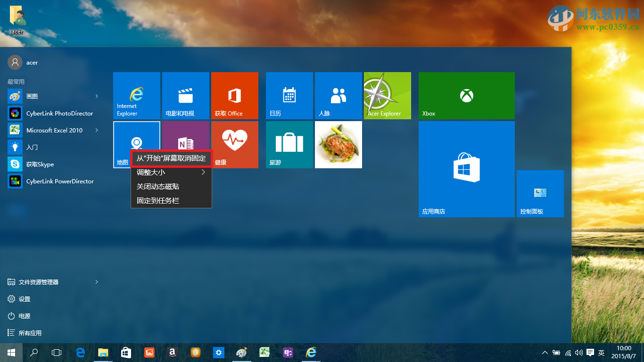Open the 日历 (Calendar) tile
Image resolution: width=644 pixels, height=362 pixels.
(x=289, y=96)
